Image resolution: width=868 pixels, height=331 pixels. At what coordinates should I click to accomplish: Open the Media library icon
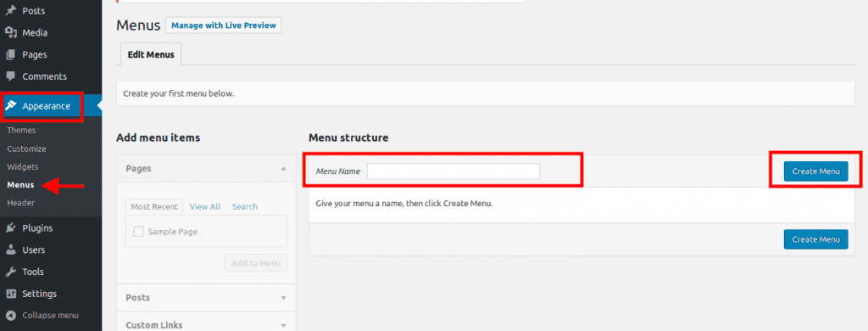pyautogui.click(x=10, y=33)
